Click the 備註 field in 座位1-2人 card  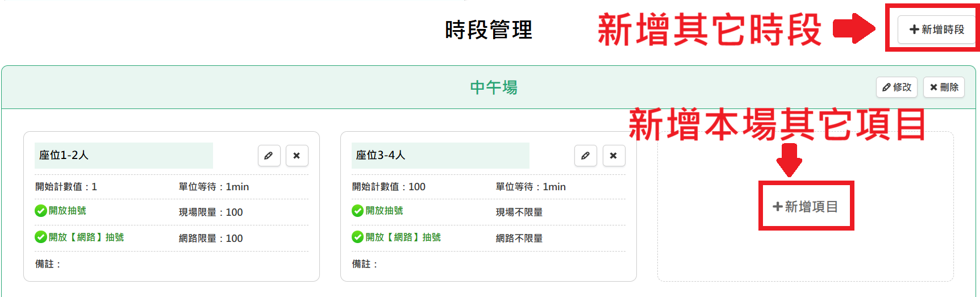[48, 264]
